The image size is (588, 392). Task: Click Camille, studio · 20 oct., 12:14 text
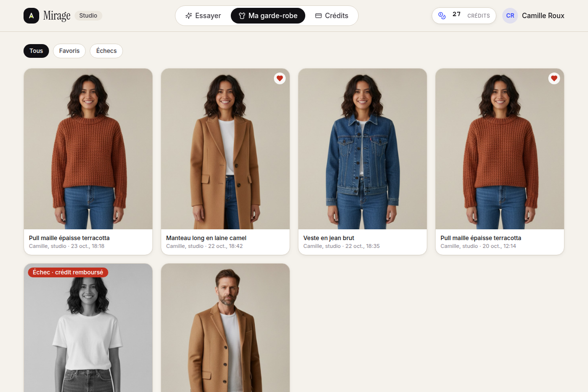(478, 246)
